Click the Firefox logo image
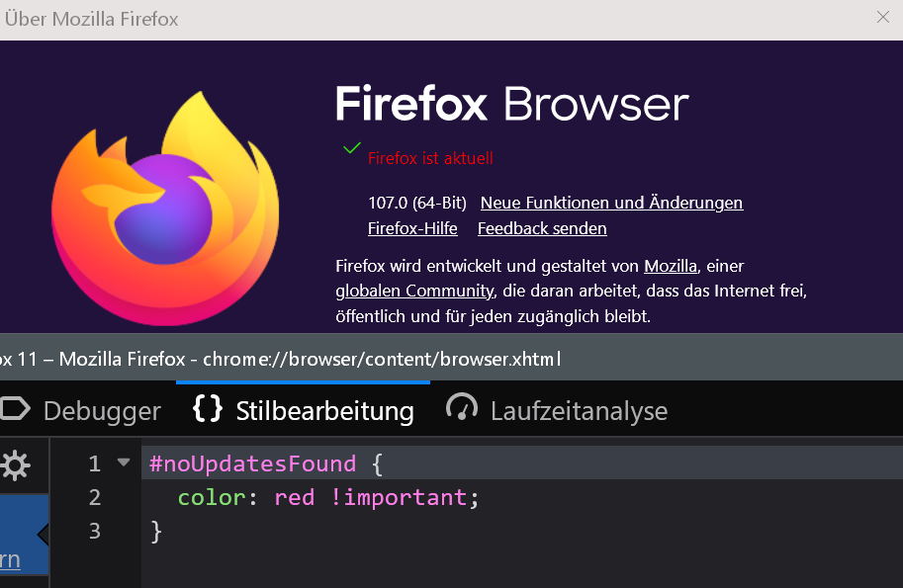 165,209
